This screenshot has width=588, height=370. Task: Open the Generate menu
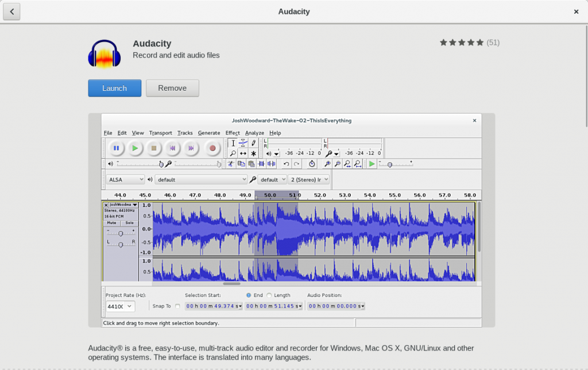tap(209, 133)
